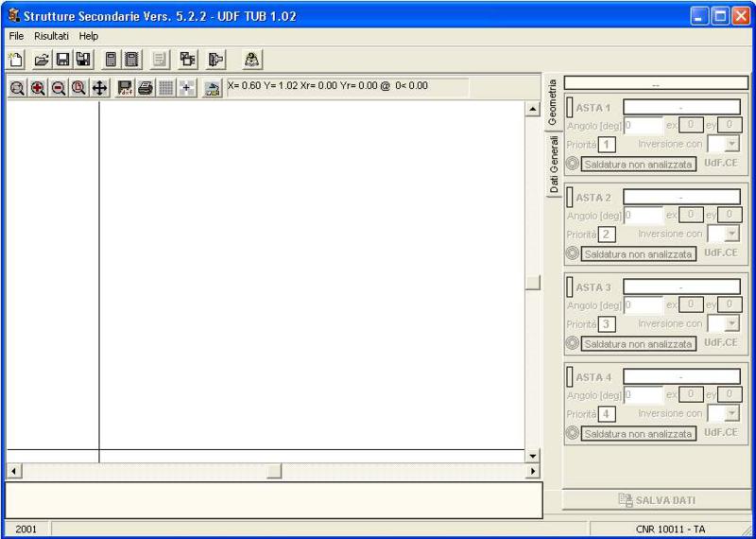The image size is (756, 539).
Task: Click the zoom extents magnifier icon
Action: pyautogui.click(x=17, y=88)
